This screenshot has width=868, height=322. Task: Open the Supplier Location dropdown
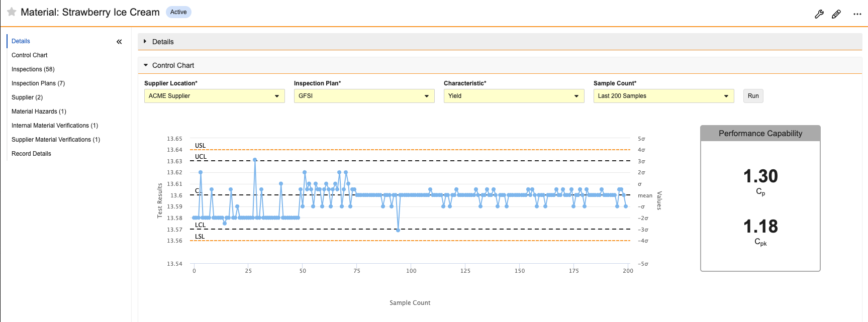click(x=215, y=96)
